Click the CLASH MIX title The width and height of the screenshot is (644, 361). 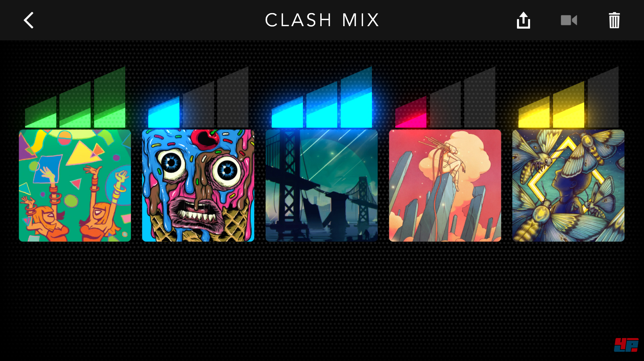pos(322,20)
